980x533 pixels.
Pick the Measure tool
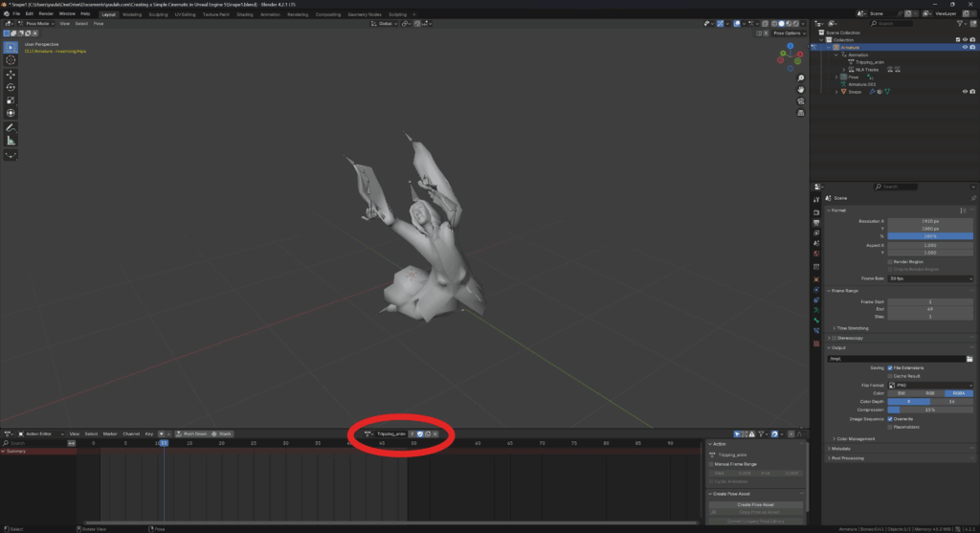pos(11,140)
